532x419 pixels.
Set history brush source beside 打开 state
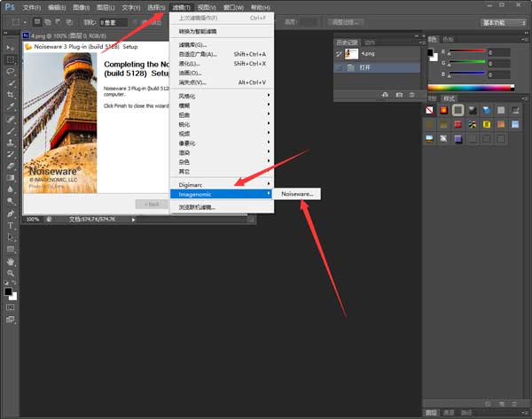coord(339,67)
